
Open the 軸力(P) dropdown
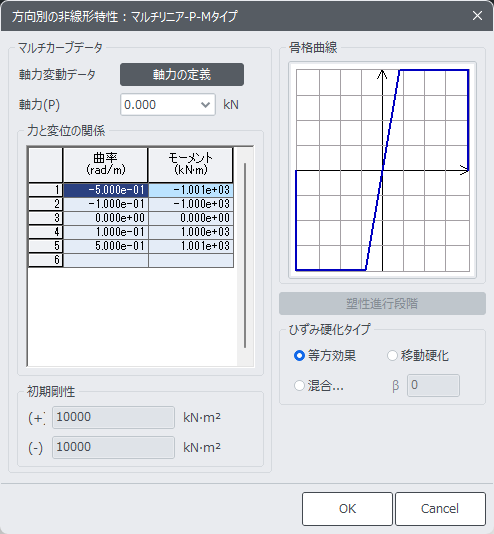168,105
